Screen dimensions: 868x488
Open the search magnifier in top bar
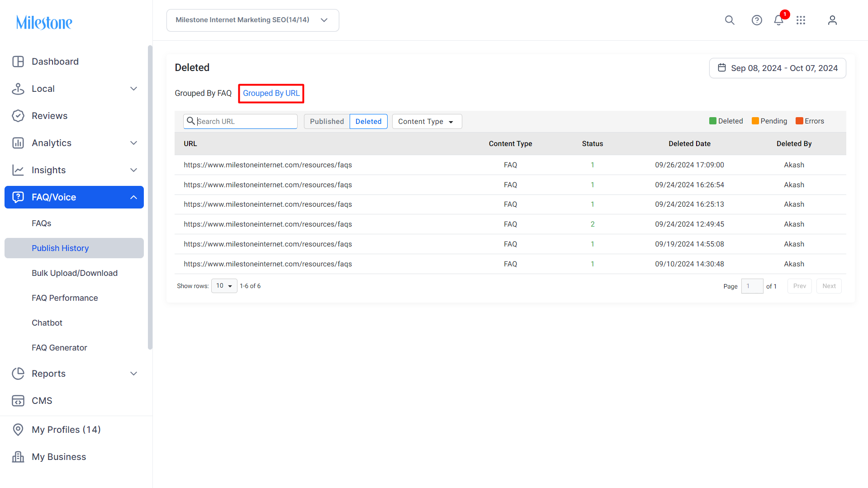pyautogui.click(x=730, y=20)
